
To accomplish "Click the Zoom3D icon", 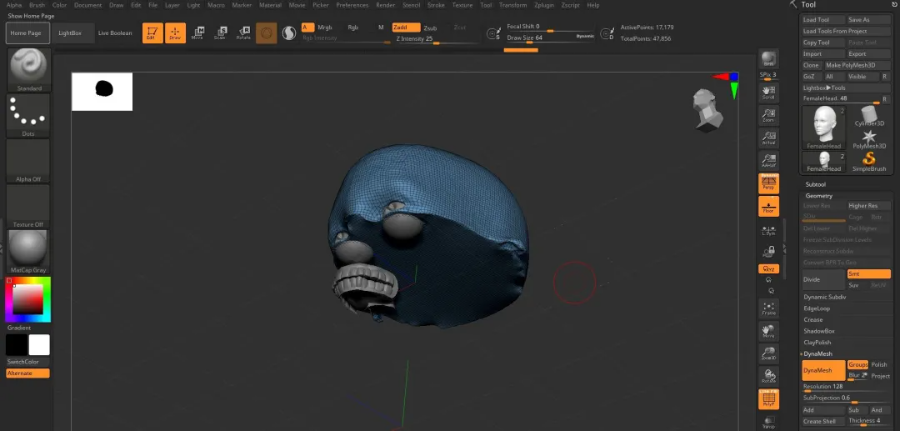I will click(x=768, y=354).
